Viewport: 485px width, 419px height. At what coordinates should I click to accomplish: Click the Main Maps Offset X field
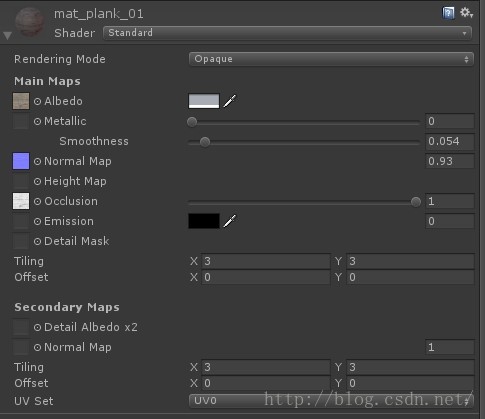pos(266,277)
